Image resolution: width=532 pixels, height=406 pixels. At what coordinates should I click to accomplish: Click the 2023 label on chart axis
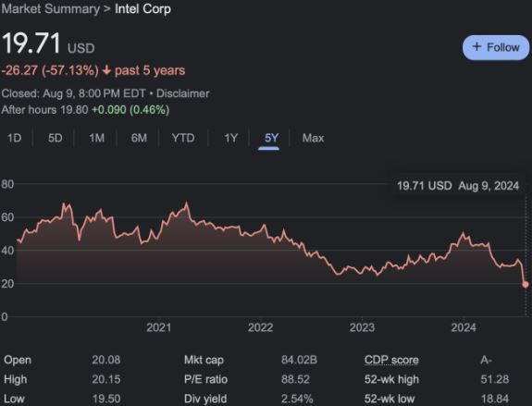(x=362, y=327)
